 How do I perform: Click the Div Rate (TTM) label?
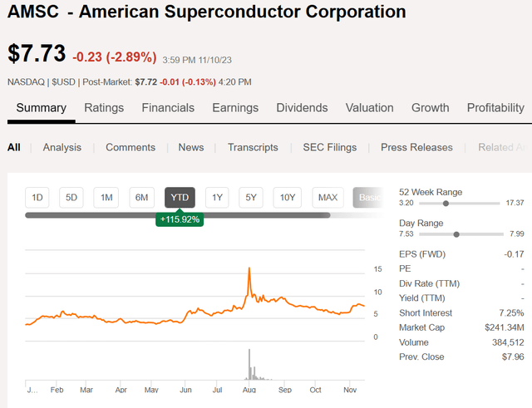(429, 283)
